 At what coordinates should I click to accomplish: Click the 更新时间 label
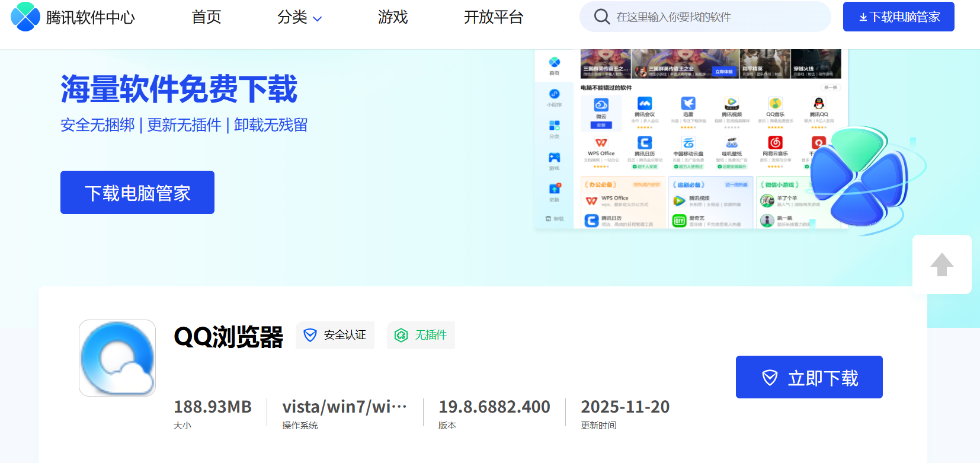pyautogui.click(x=598, y=426)
